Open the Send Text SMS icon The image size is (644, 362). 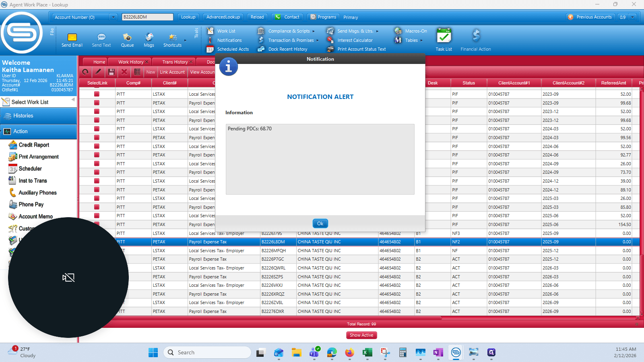pyautogui.click(x=101, y=40)
